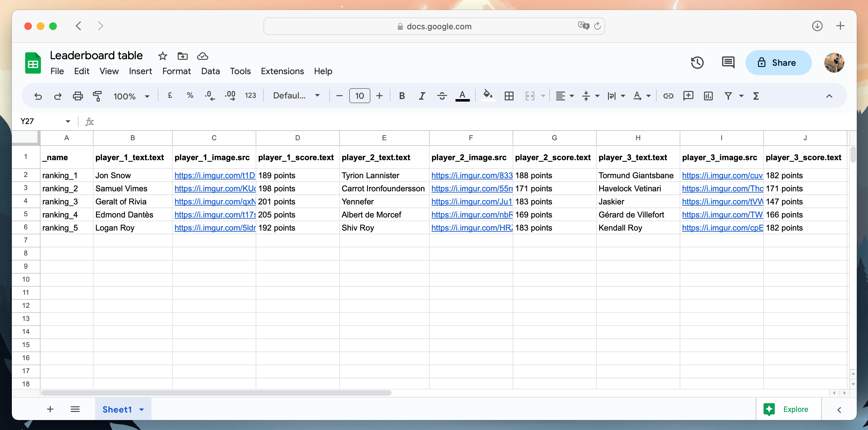Open the Extensions menu
The width and height of the screenshot is (868, 430).
(282, 71)
